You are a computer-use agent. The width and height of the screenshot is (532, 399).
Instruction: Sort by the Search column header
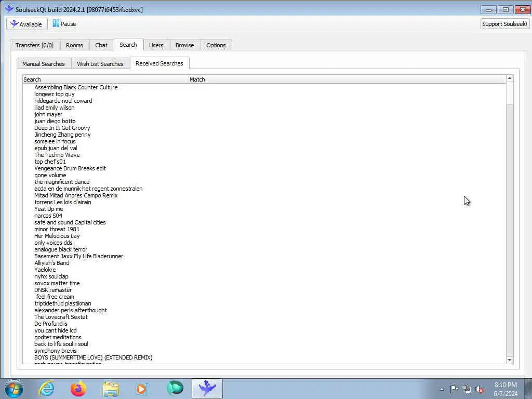click(105, 79)
